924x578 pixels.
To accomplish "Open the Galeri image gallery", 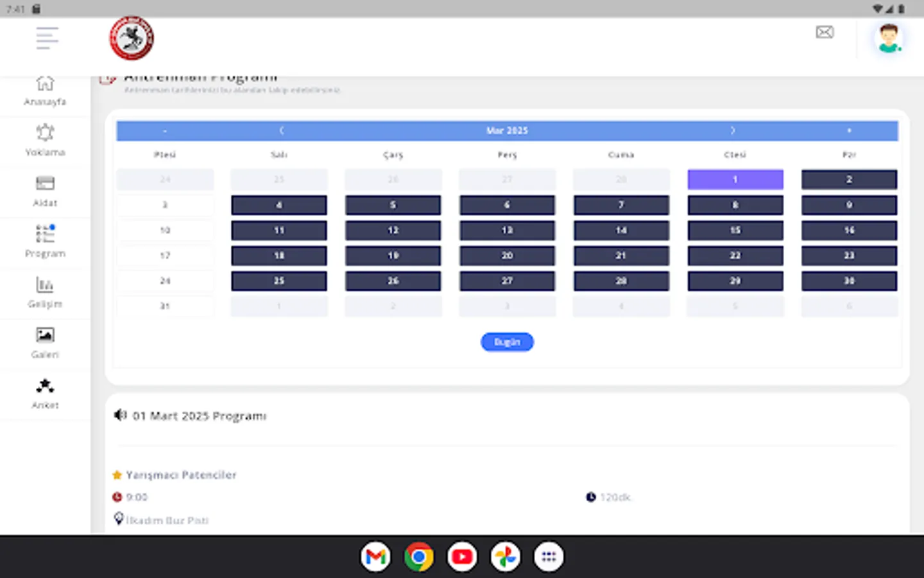I will (x=45, y=342).
